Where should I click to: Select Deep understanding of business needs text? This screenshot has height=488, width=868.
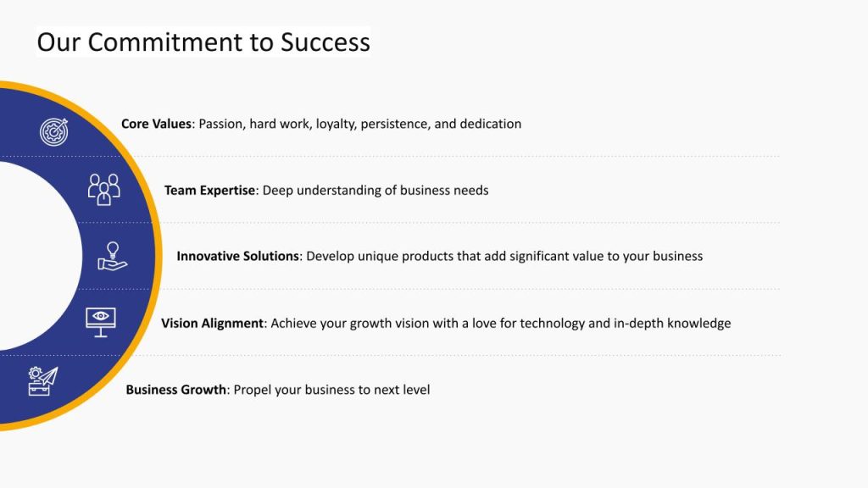click(376, 191)
